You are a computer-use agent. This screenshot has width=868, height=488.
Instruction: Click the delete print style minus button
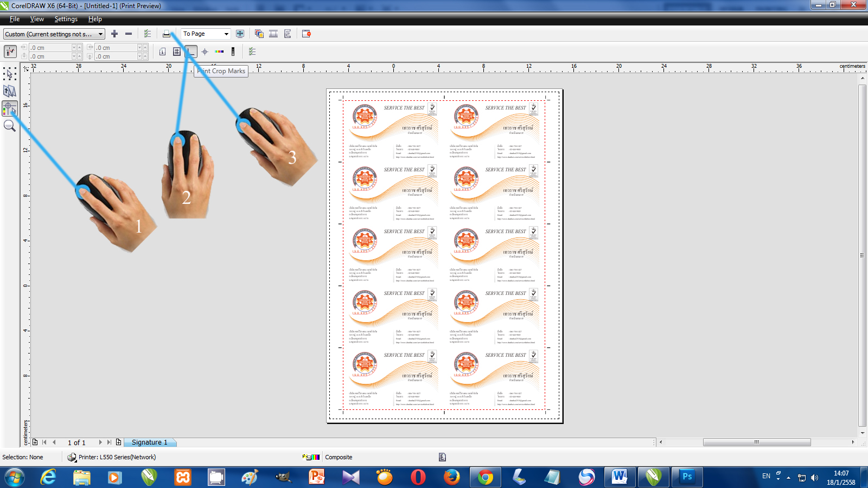pos(129,34)
